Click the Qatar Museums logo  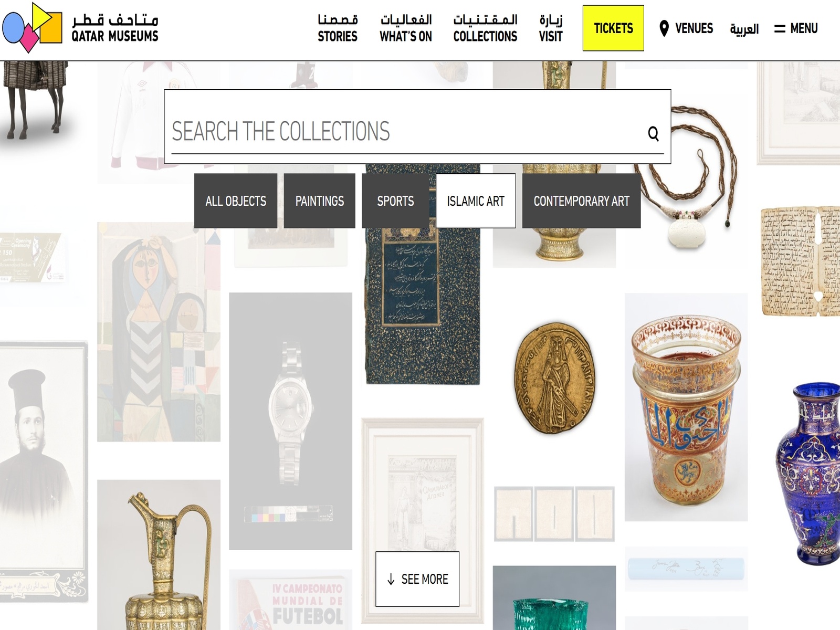pyautogui.click(x=80, y=28)
